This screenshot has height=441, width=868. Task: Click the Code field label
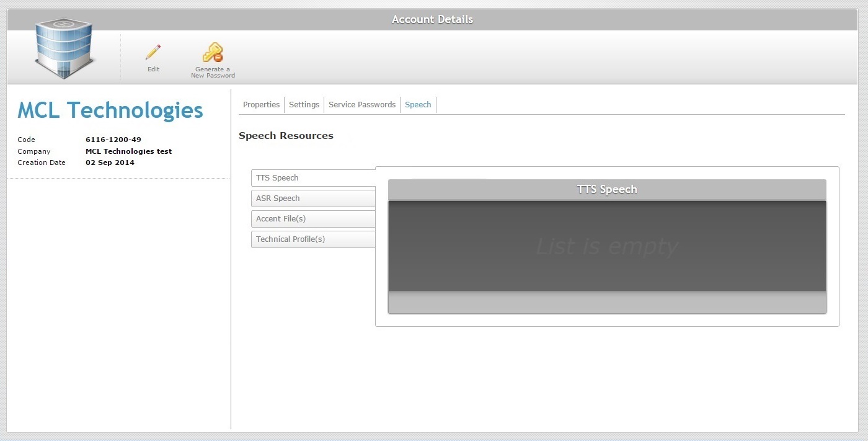point(26,140)
